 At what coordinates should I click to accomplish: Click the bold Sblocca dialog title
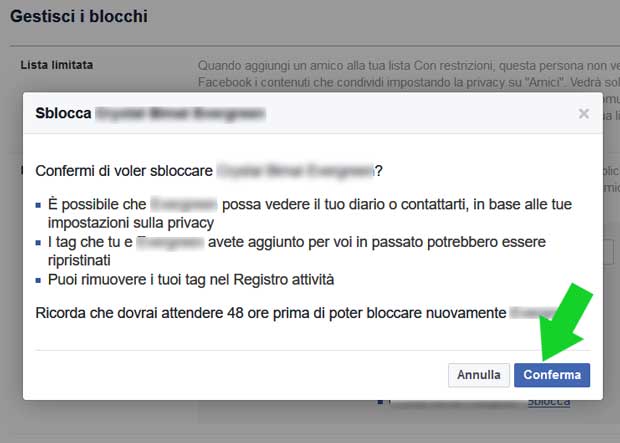coord(63,113)
